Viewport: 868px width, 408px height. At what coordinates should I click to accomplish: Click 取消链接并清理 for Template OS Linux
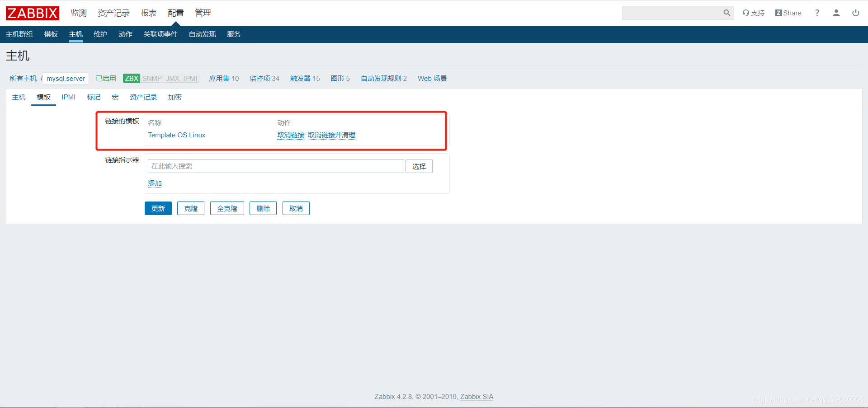(331, 135)
